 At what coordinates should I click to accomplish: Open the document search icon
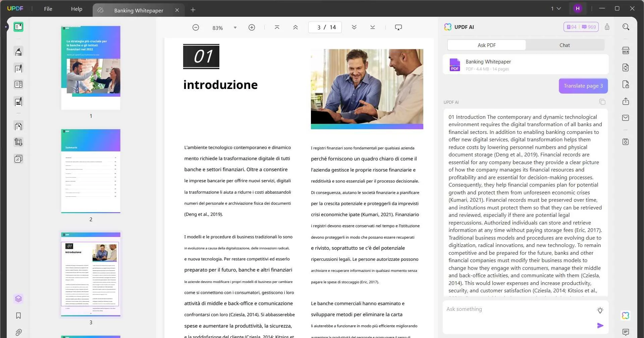click(x=626, y=27)
